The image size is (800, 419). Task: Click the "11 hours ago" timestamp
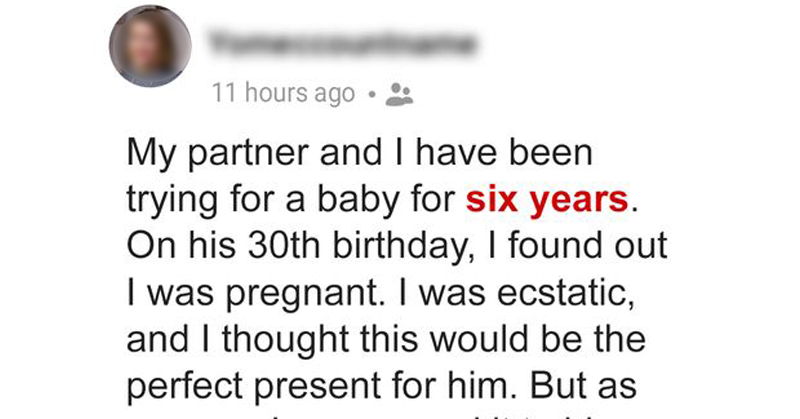[x=283, y=93]
